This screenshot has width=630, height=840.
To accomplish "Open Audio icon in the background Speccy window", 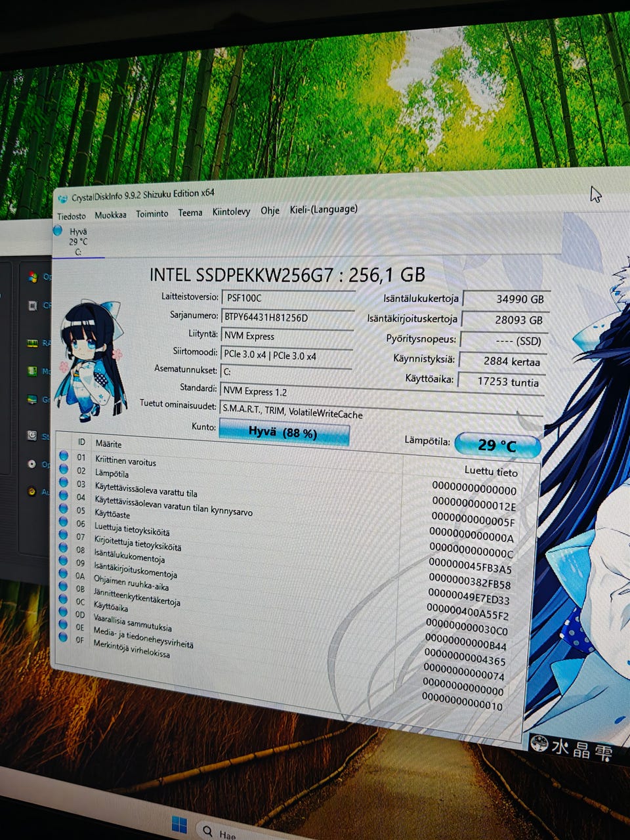I will click(x=31, y=491).
